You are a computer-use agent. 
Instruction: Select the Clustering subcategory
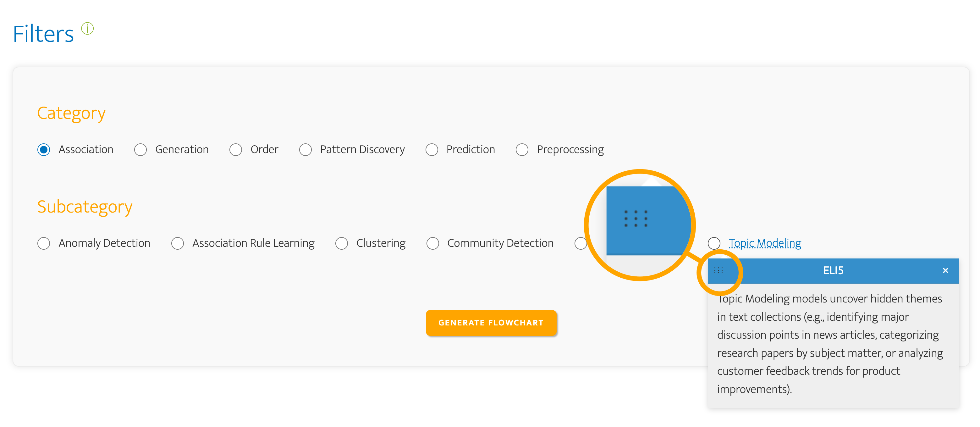pos(341,243)
